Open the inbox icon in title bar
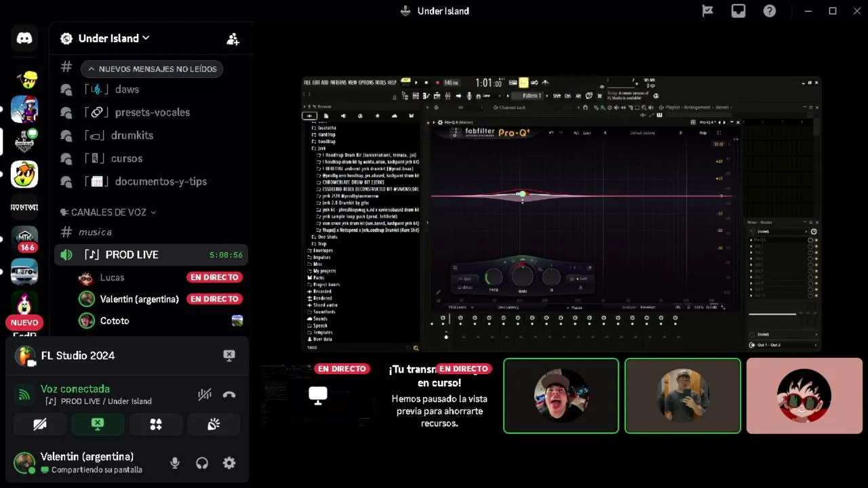 click(x=738, y=11)
